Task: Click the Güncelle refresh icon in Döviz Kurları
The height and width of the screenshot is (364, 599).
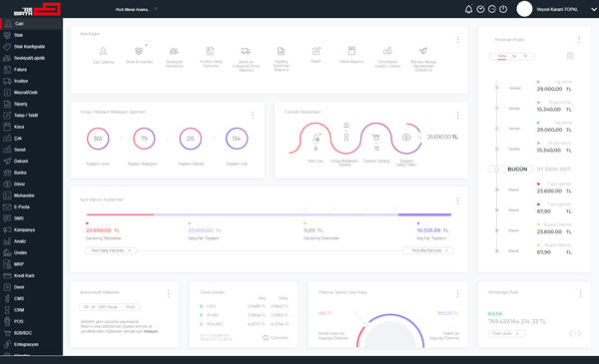Action: pyautogui.click(x=266, y=338)
